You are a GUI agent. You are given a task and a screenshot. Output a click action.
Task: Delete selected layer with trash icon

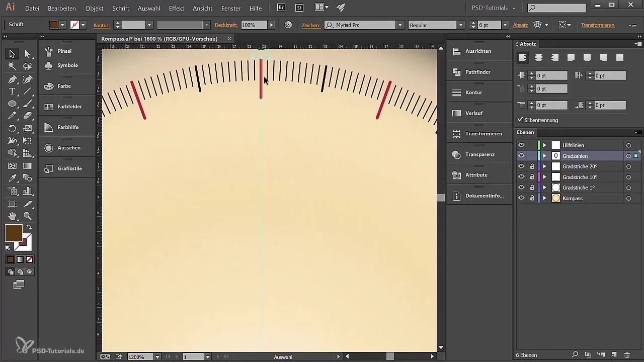[x=627, y=355]
